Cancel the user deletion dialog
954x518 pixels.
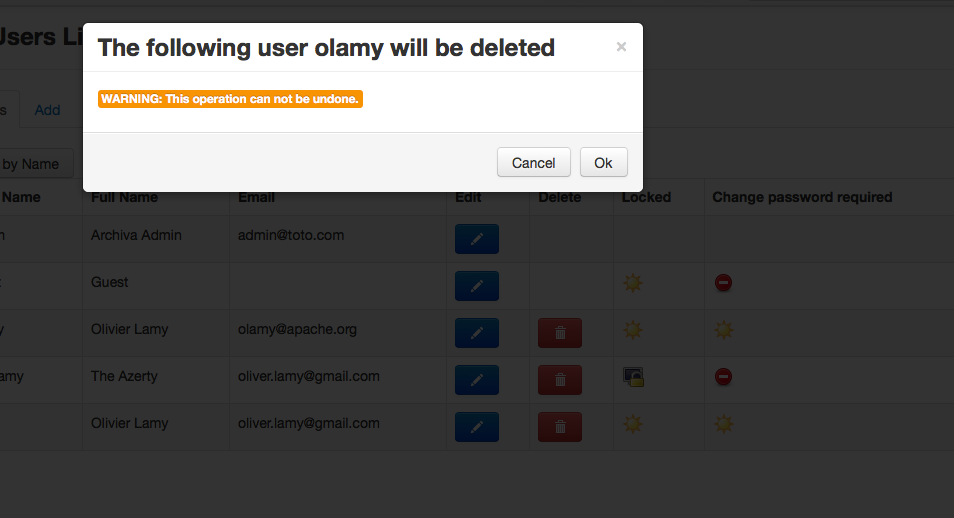click(533, 163)
